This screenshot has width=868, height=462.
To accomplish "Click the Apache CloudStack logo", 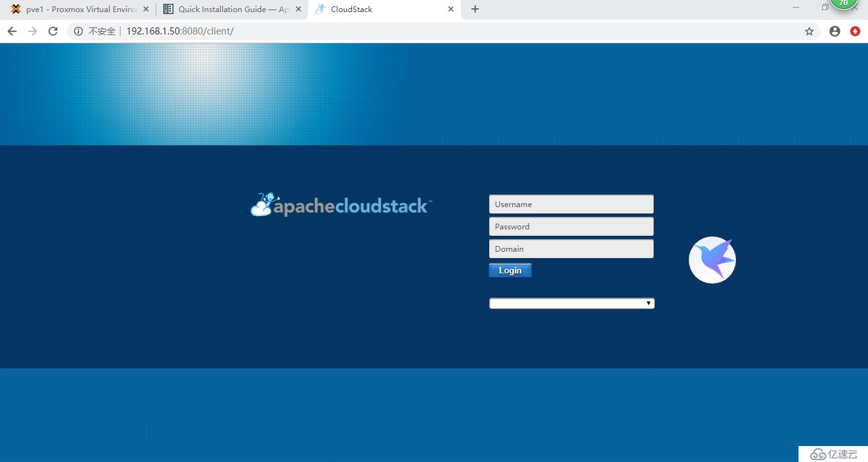I will pos(341,205).
